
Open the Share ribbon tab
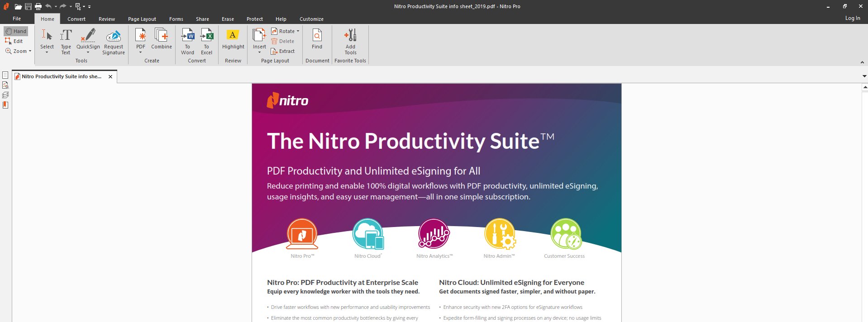pos(202,19)
